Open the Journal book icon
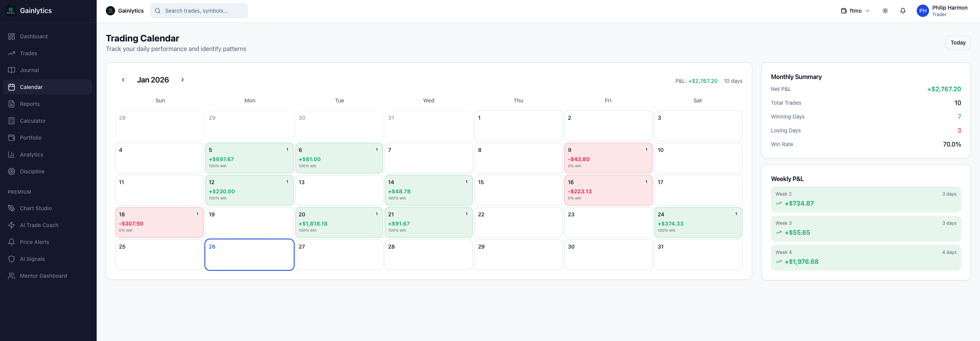The height and width of the screenshot is (341, 980). tap(12, 70)
